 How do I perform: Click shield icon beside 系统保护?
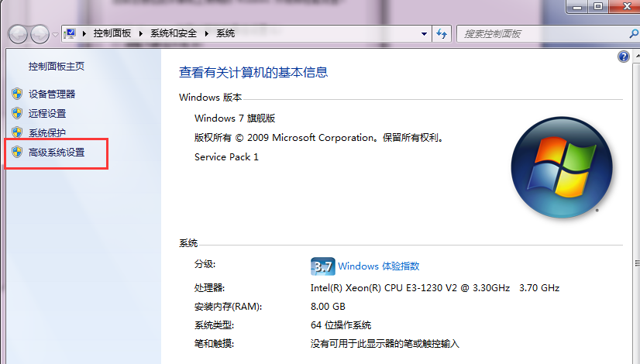(x=17, y=132)
